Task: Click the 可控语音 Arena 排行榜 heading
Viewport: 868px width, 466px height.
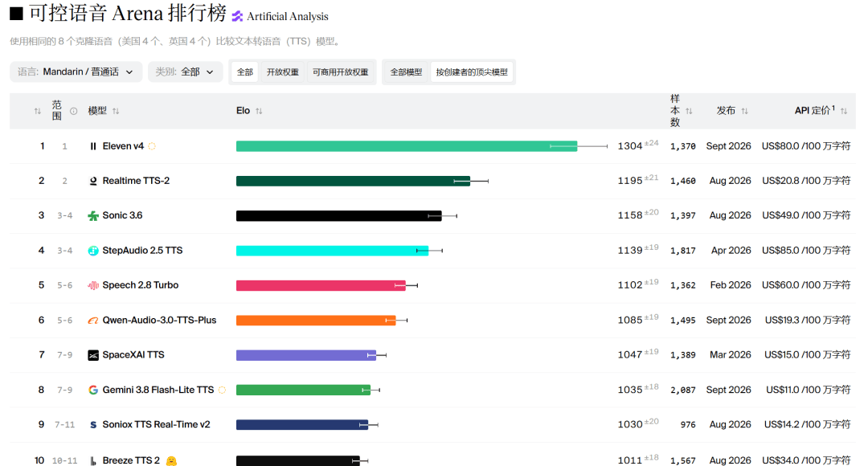Action: click(x=128, y=14)
